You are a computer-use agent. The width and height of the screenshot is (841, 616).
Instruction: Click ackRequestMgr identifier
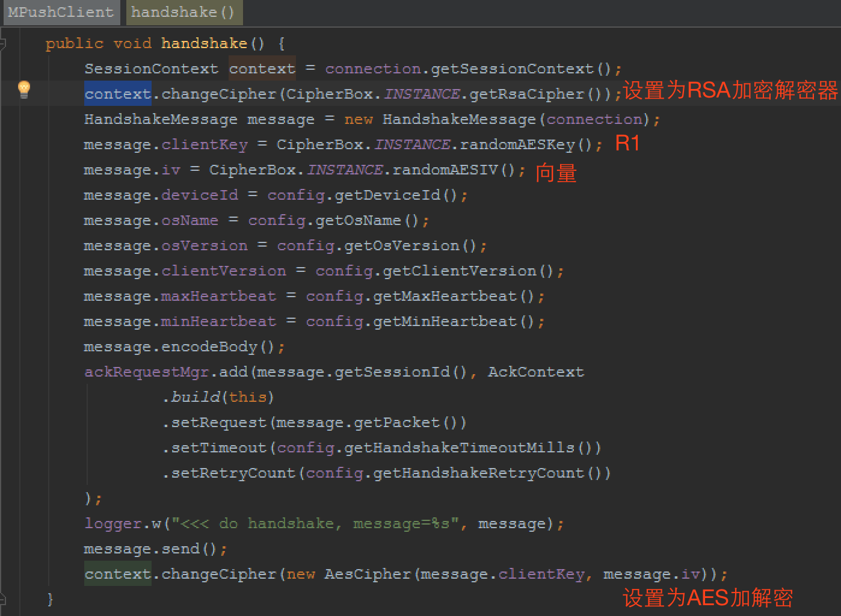tap(147, 372)
